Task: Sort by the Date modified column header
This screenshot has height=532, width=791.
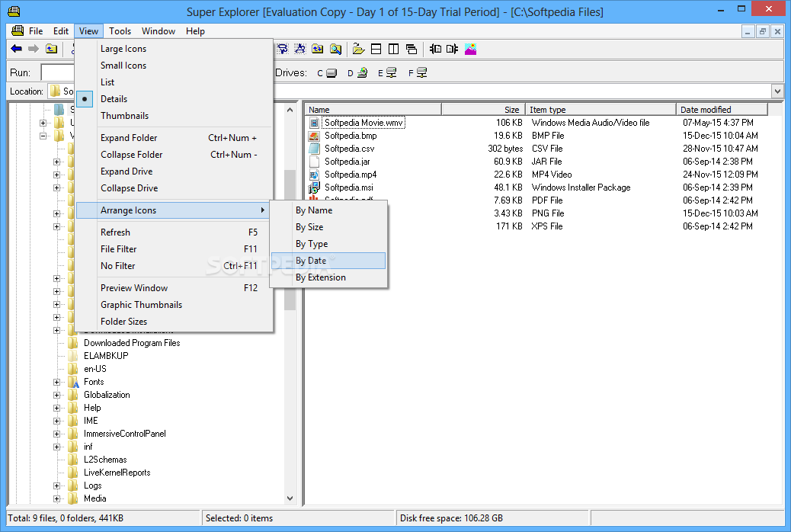Action: coord(722,110)
